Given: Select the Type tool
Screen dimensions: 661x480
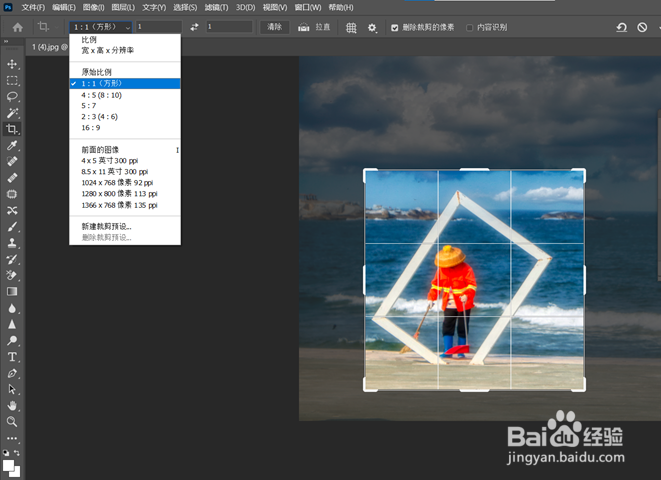Looking at the screenshot, I should [x=12, y=357].
